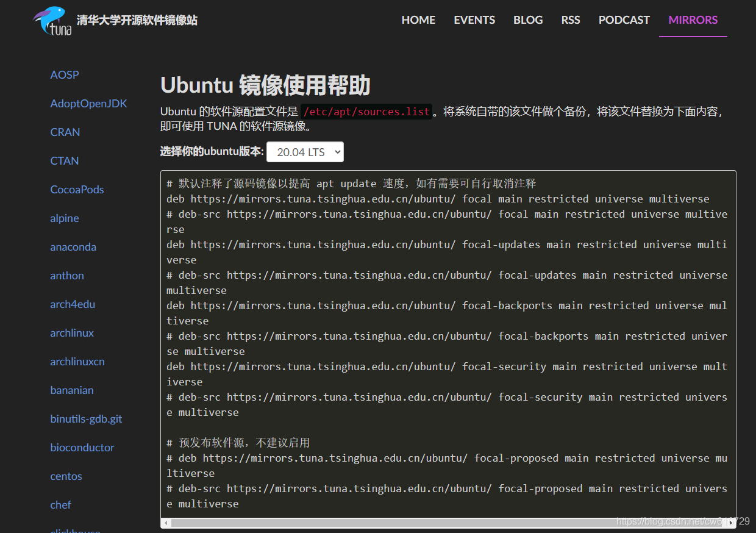Viewport: 756px width, 533px height.
Task: Open the centos mirror link
Action: click(66, 476)
